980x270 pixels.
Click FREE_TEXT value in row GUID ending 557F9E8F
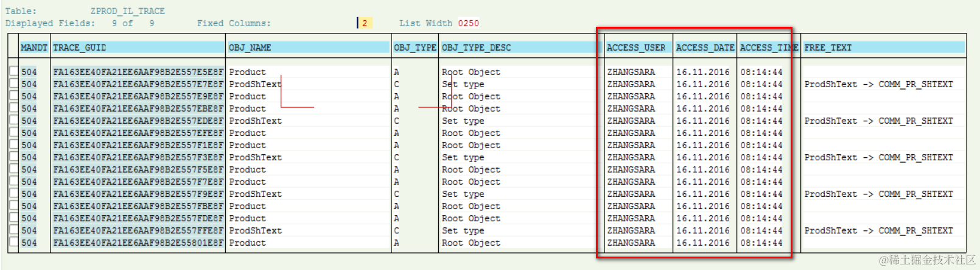click(878, 194)
